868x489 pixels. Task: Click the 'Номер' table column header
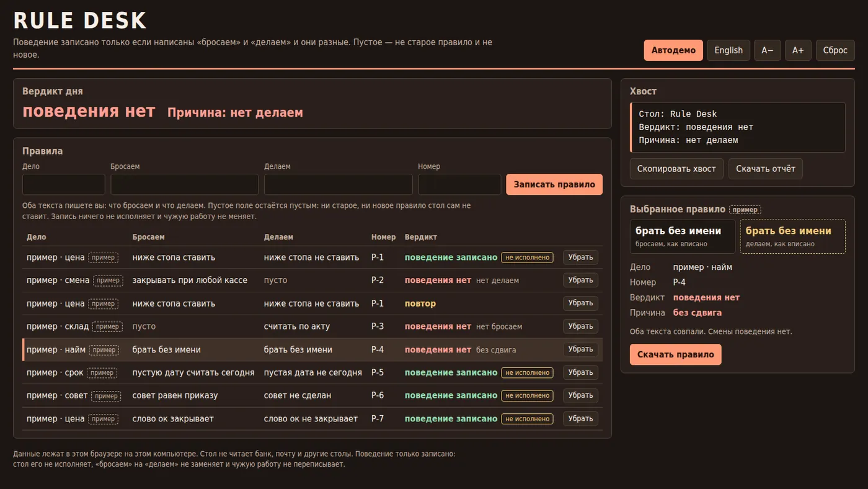(383, 237)
